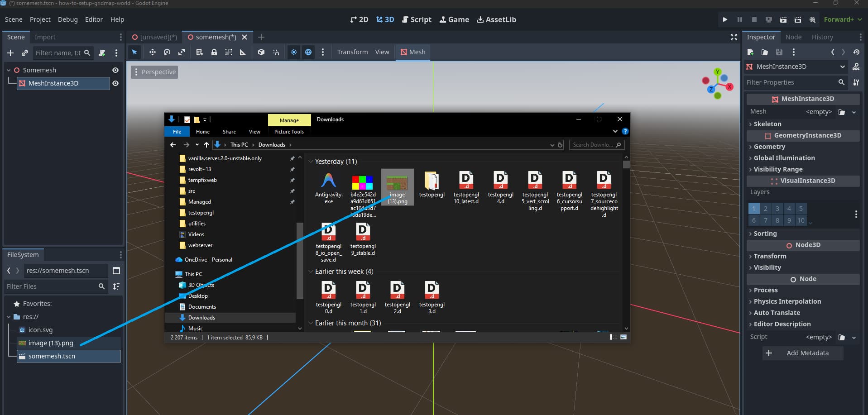Click the ruler measuring tool icon
The image size is (868, 415).
tap(243, 52)
